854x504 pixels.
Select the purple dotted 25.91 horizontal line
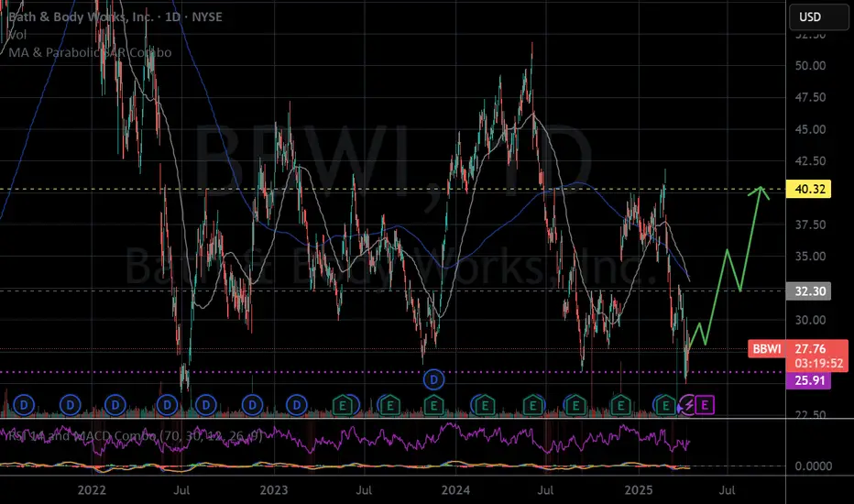[x=392, y=373]
